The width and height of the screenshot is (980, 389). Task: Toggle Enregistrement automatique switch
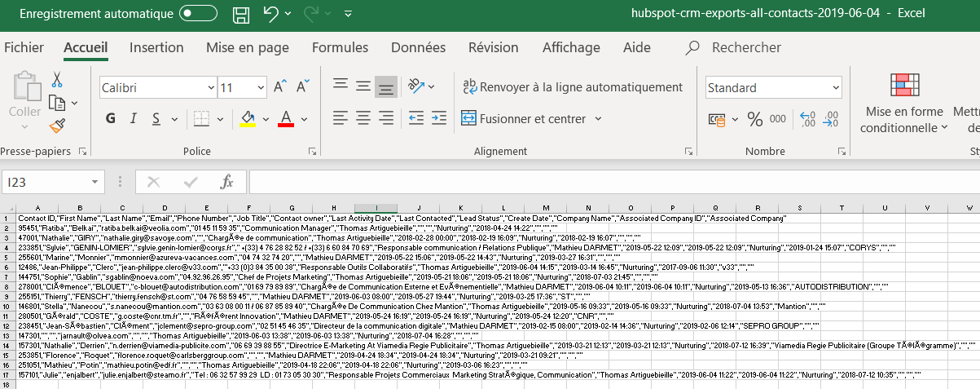pyautogui.click(x=198, y=14)
